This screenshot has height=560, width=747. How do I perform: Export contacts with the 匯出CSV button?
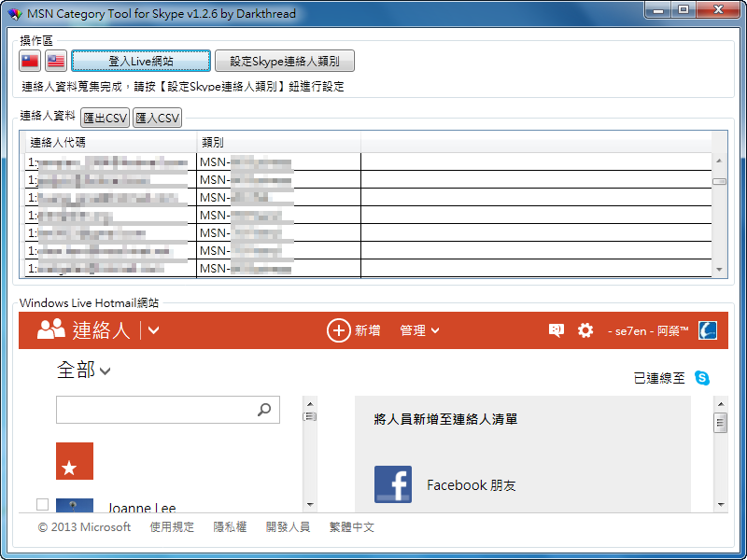point(105,119)
